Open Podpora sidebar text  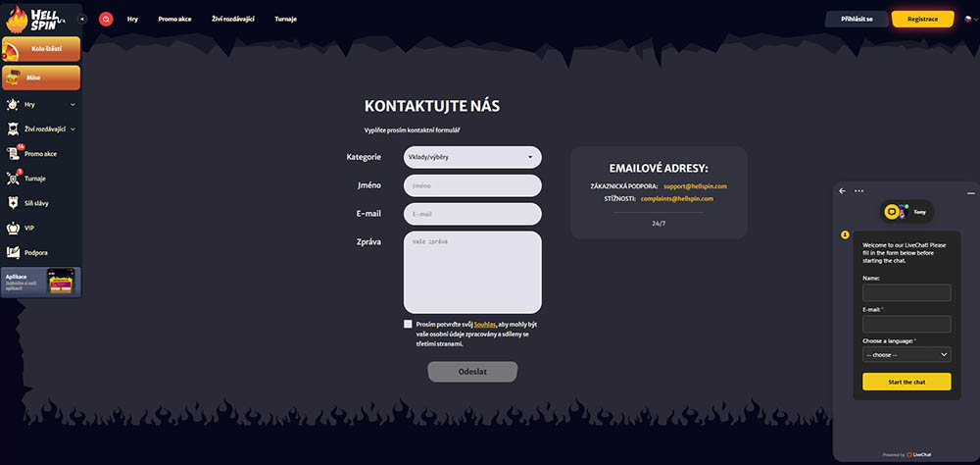36,253
